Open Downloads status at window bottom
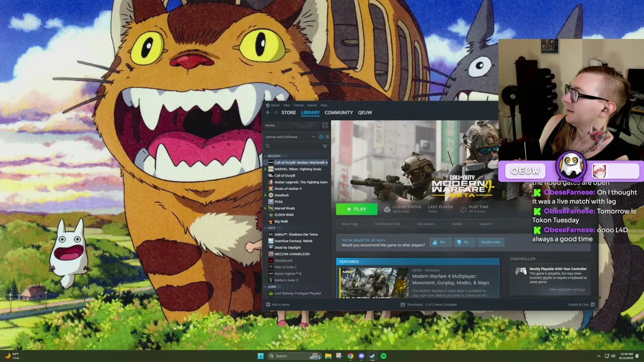 pyautogui.click(x=429, y=305)
